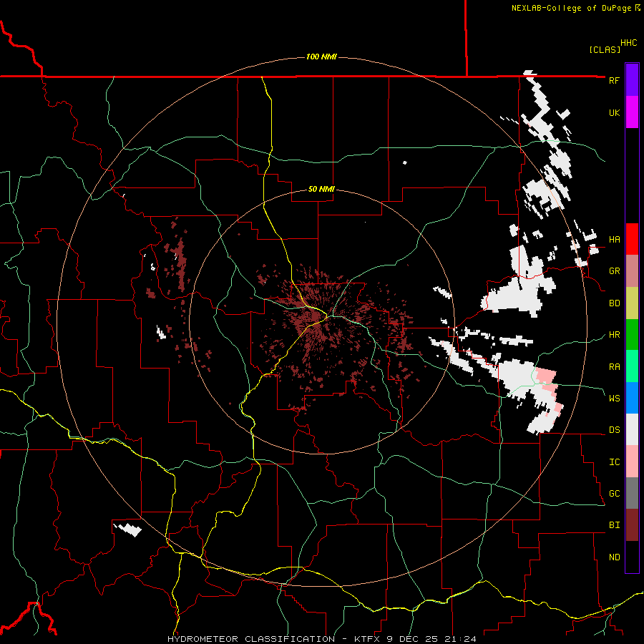Image resolution: width=644 pixels, height=644 pixels.
Task: Click the HR green legend swatch
Action: 632,334
